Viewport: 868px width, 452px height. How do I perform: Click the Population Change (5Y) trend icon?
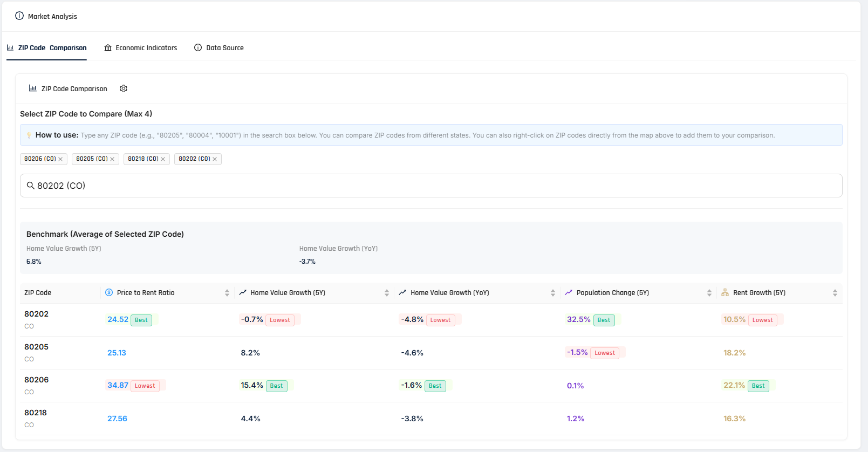(x=569, y=292)
